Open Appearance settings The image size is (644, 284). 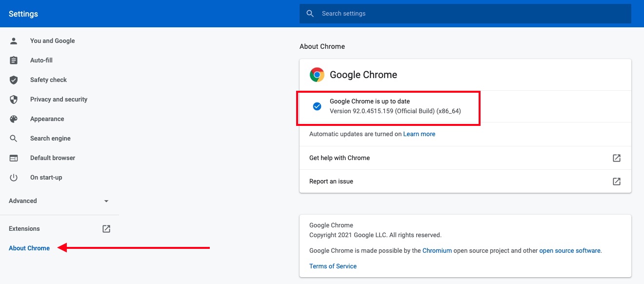47,119
